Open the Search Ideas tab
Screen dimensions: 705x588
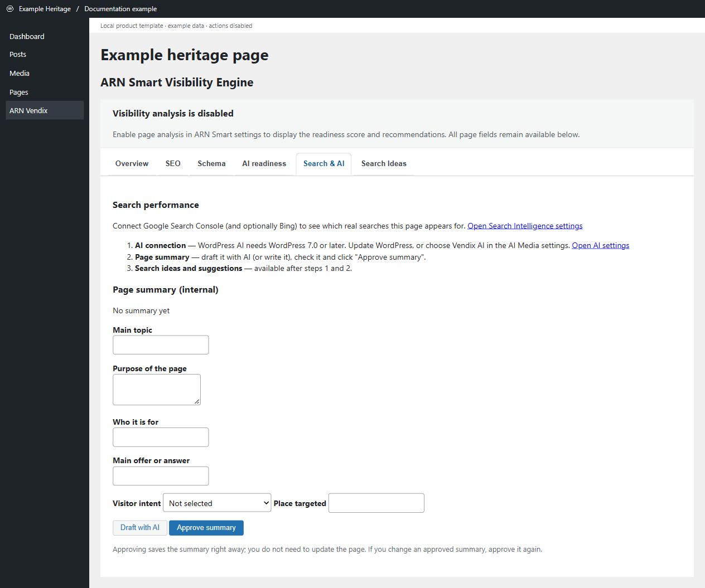[384, 164]
